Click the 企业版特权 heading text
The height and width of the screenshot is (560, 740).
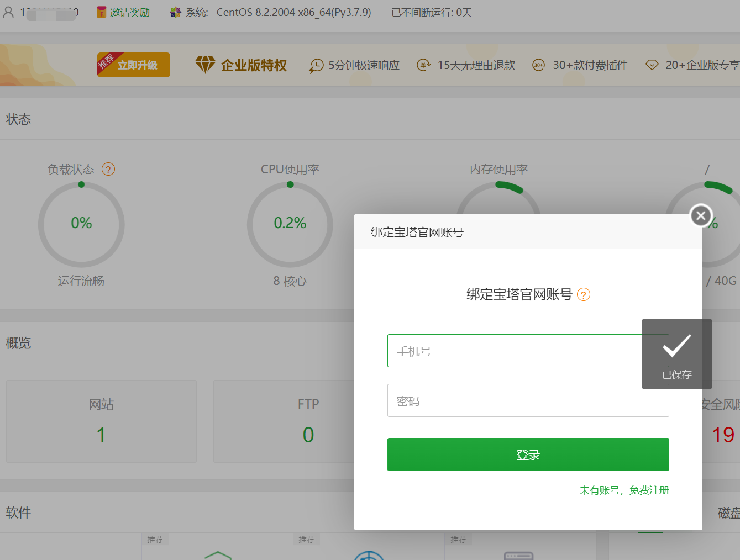254,65
